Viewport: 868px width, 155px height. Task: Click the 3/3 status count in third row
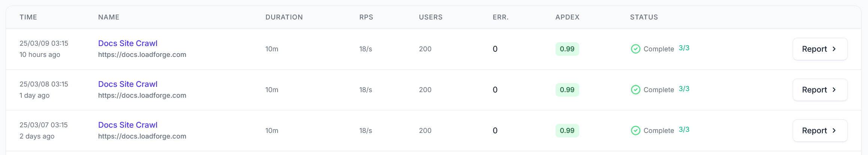[x=684, y=130]
